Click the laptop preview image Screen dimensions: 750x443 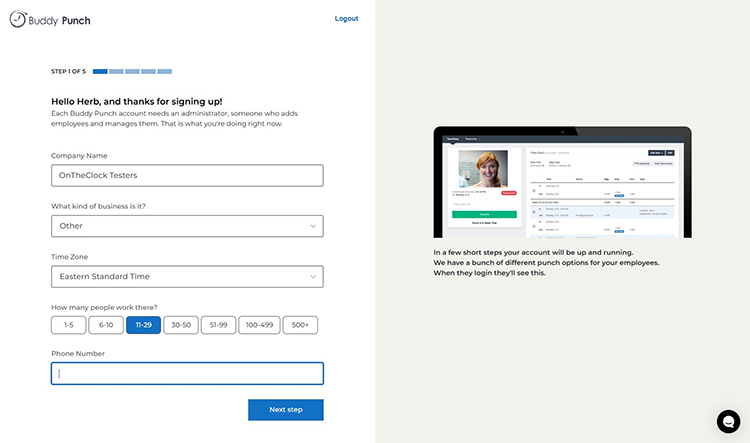coord(562,182)
